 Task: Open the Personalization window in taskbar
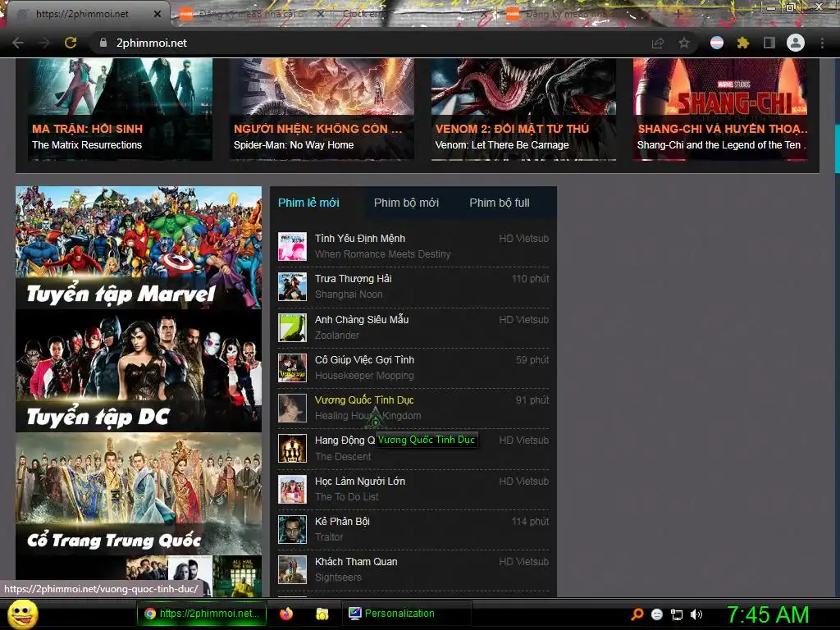click(x=407, y=614)
